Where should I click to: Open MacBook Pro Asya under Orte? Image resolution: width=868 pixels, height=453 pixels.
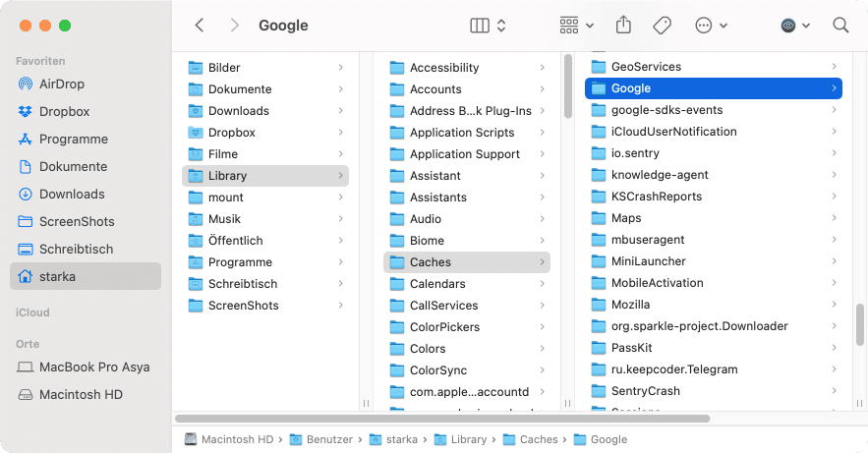pos(86,368)
